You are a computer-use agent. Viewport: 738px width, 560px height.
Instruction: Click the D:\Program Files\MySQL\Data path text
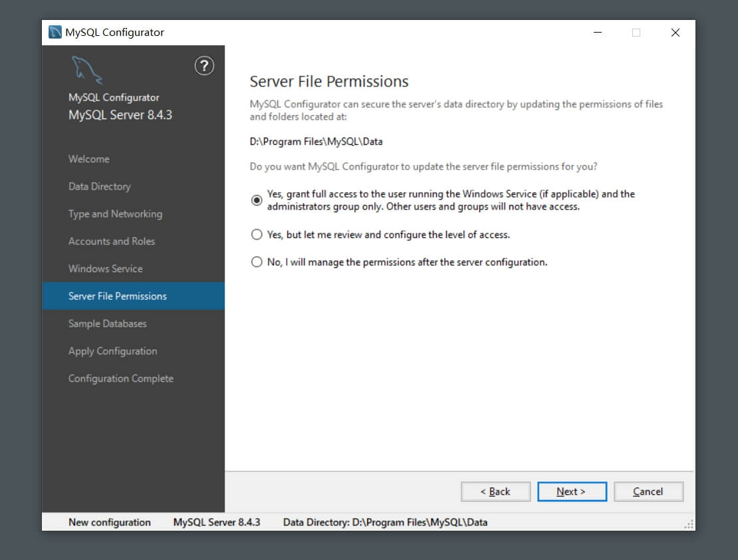[316, 142]
